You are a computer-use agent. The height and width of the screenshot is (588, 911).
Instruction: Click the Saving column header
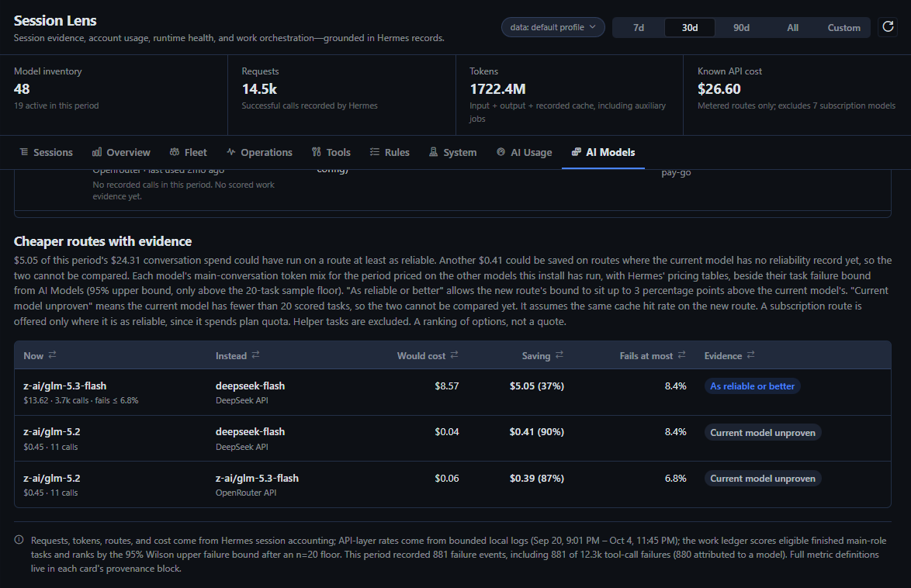[x=542, y=355]
